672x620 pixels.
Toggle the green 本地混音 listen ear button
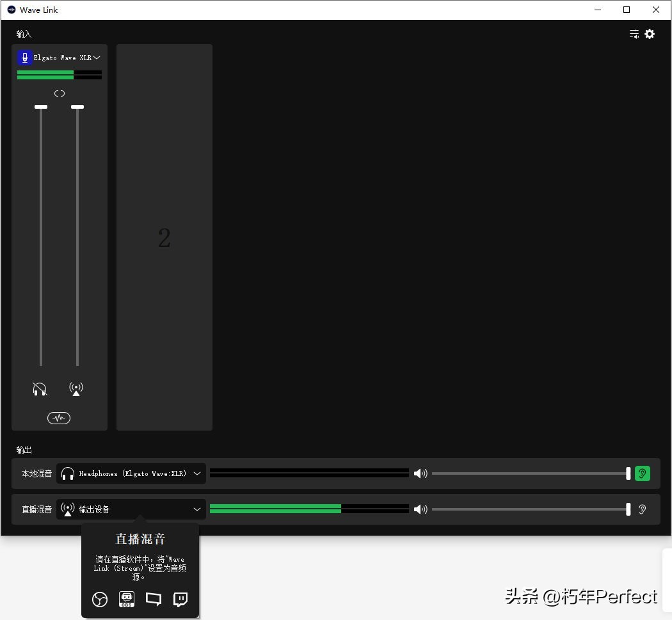tap(643, 473)
